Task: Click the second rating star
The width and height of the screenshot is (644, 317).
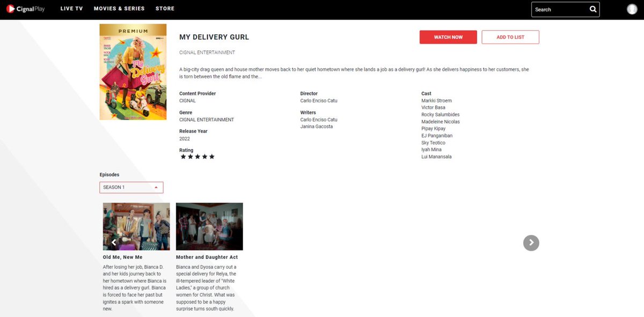Action: (x=190, y=157)
